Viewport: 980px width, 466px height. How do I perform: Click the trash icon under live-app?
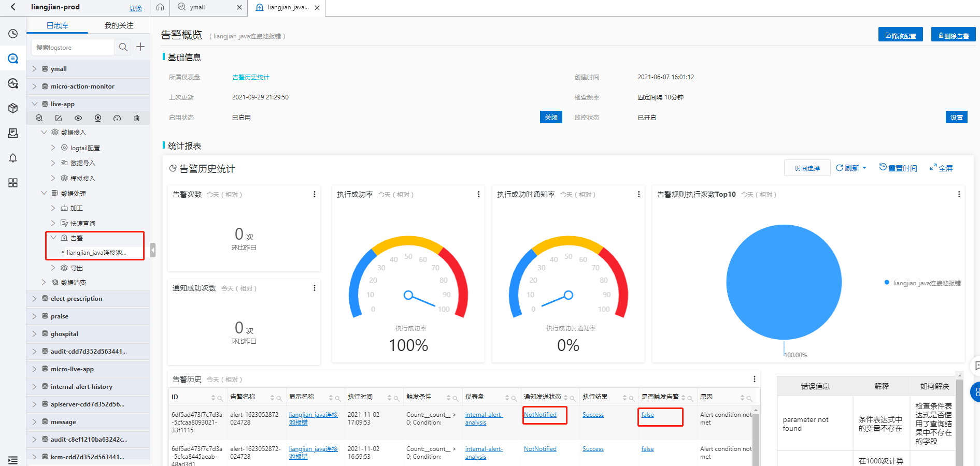point(137,118)
